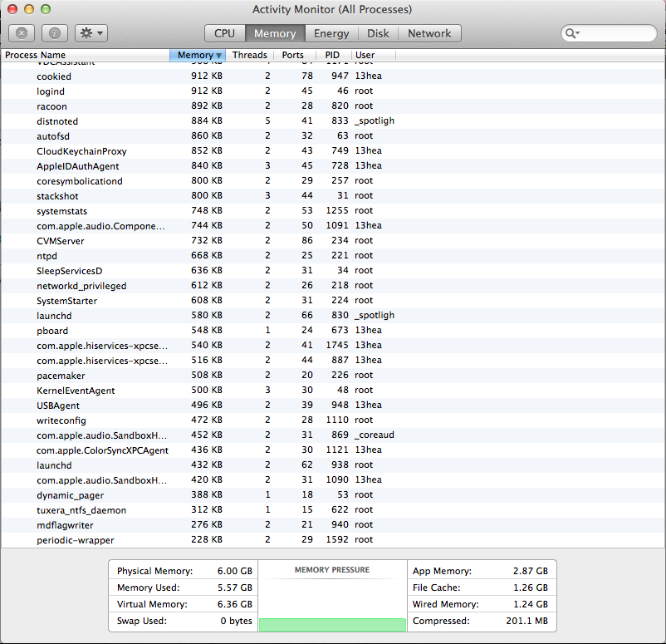Select the coresymbolicationd process row
The image size is (666, 644).
click(333, 180)
